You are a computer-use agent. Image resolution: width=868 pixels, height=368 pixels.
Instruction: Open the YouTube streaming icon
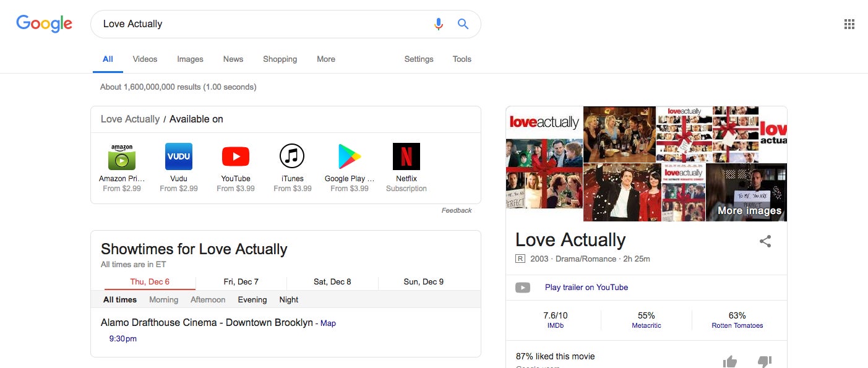point(236,156)
